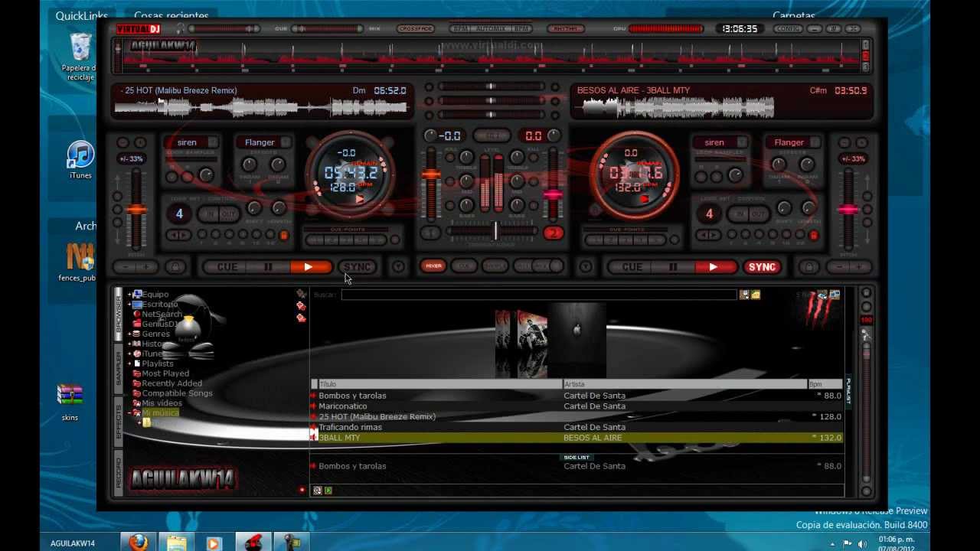Open the CONFIG settings button
Image resolution: width=980 pixels, height=551 pixels.
[x=787, y=29]
